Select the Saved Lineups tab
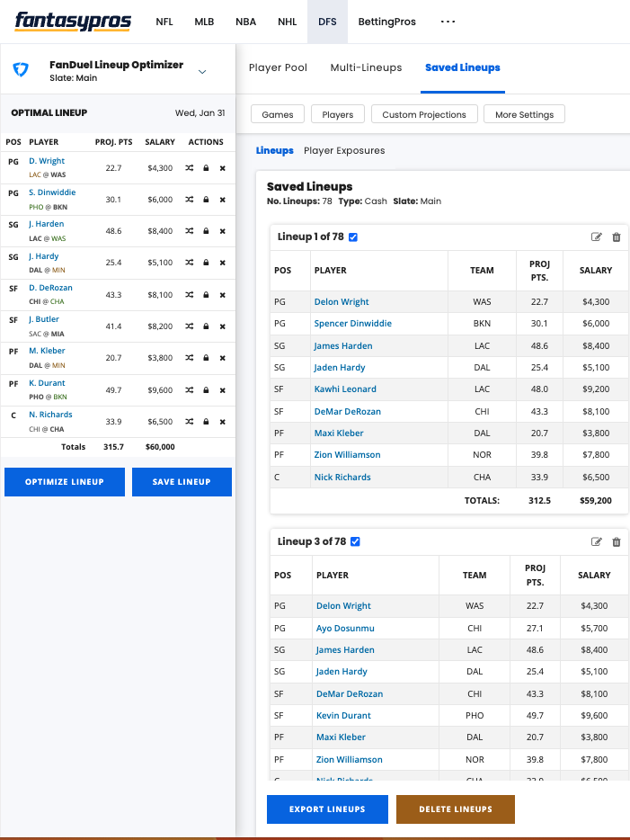The image size is (630, 840). tap(463, 67)
